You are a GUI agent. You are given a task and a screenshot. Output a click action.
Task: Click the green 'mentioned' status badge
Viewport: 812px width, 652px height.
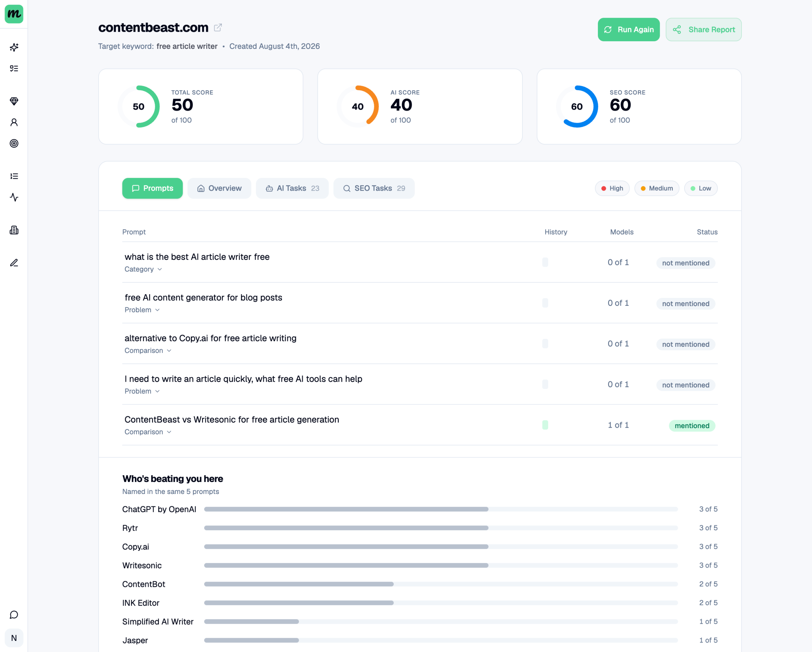pyautogui.click(x=692, y=426)
